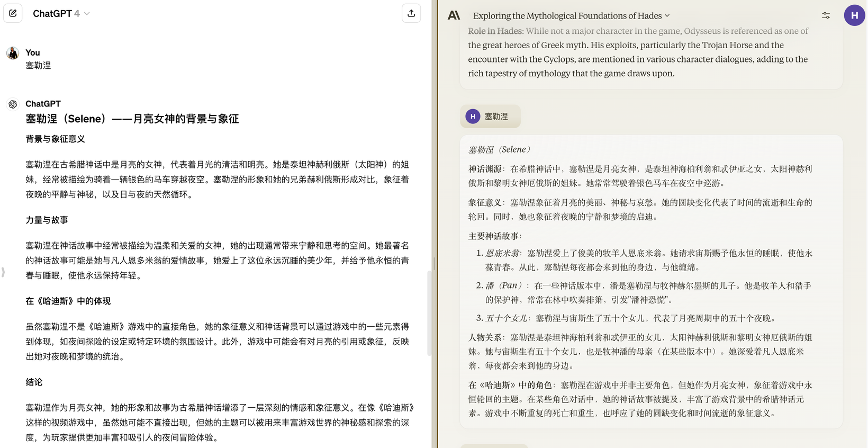Click list item "恩底米翁" in Claude's reply
This screenshot has width=868, height=448.
point(502,254)
